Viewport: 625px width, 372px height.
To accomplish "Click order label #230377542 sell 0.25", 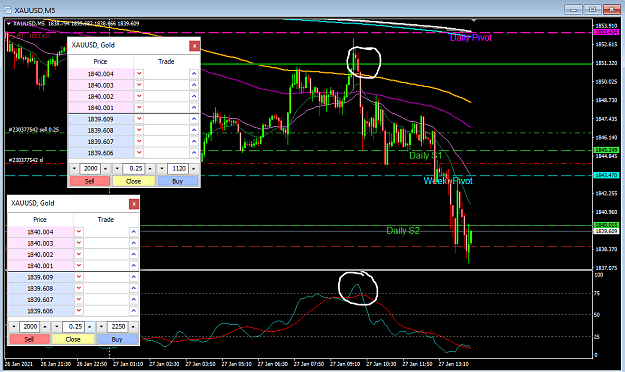I will 33,130.
